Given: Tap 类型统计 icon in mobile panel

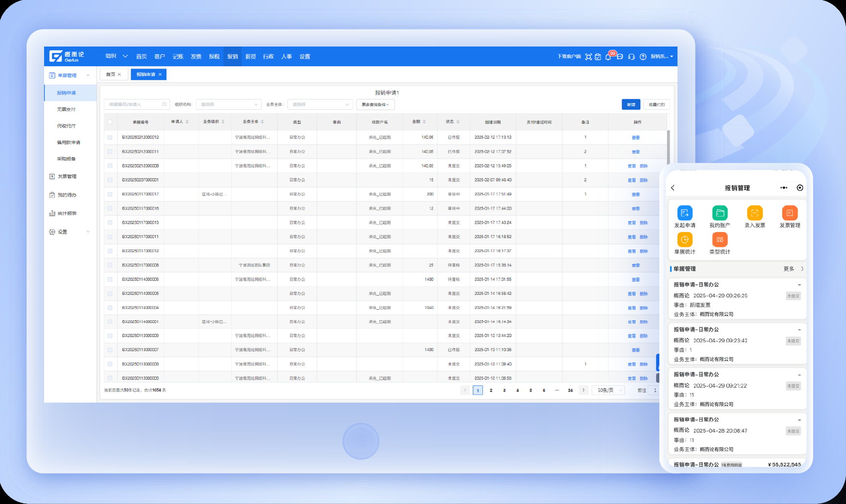Looking at the screenshot, I should 720,240.
